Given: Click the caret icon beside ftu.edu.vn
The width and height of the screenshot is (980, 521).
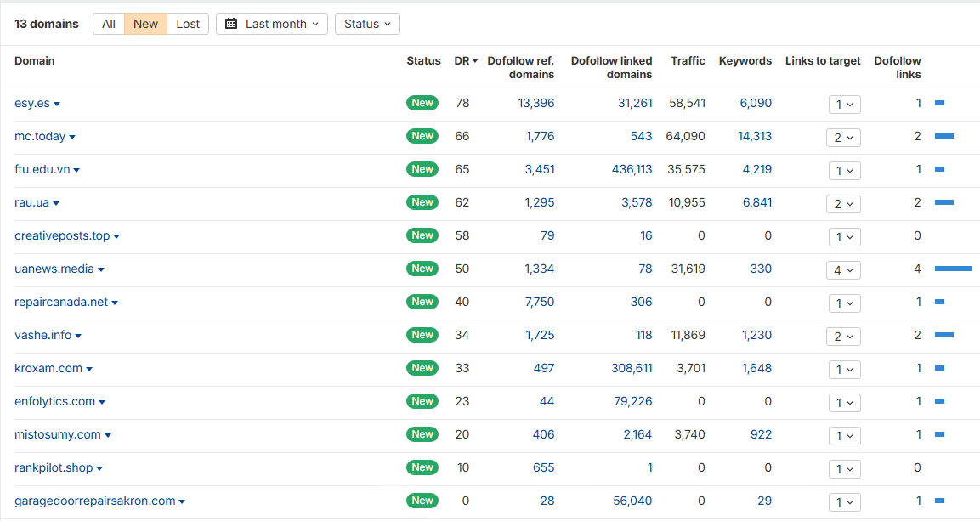Looking at the screenshot, I should coord(76,170).
